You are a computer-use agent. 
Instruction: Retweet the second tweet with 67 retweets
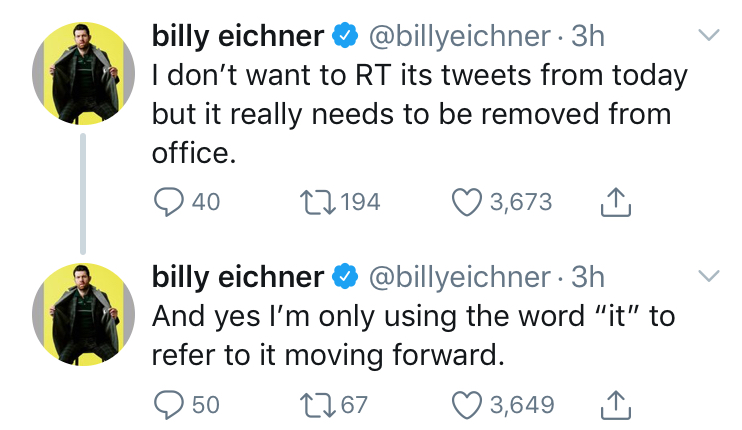(318, 405)
